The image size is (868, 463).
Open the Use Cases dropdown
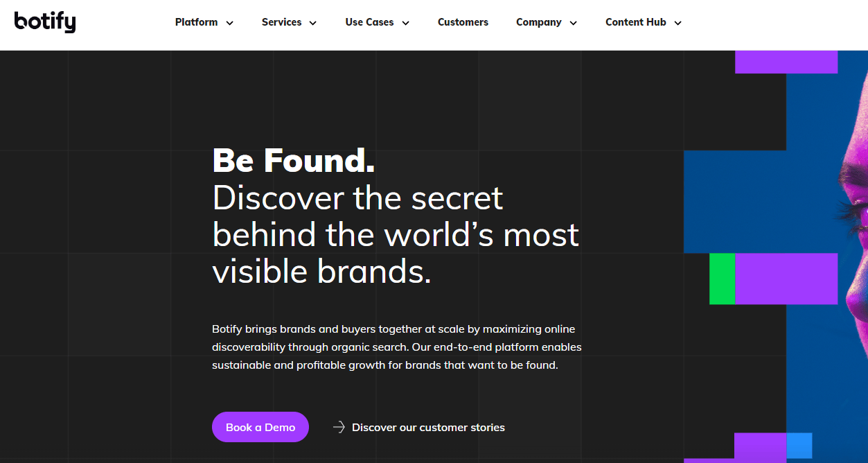coord(369,22)
